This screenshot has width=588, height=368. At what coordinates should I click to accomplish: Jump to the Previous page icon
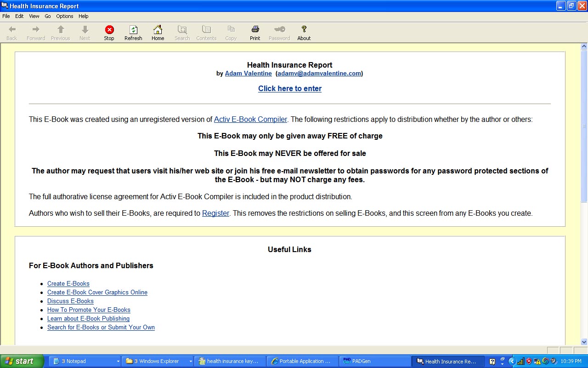61,30
